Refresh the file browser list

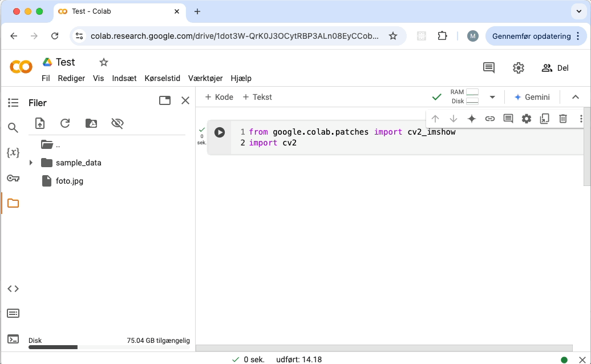tap(65, 123)
